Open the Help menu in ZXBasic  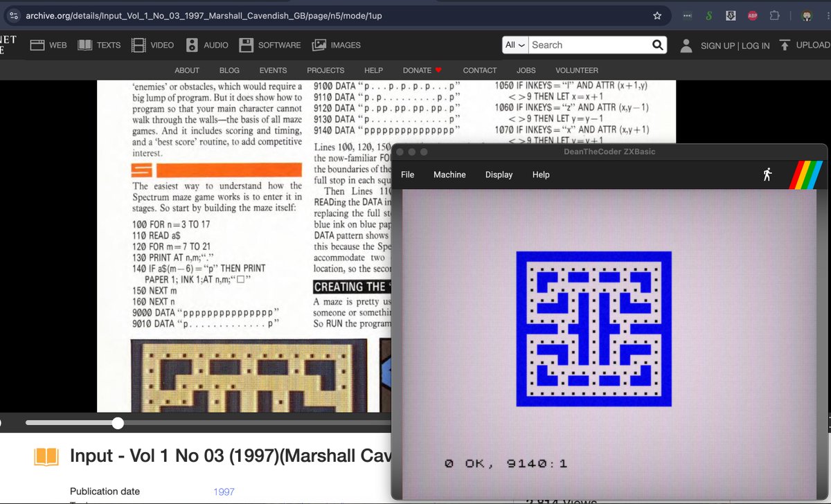pyautogui.click(x=541, y=174)
